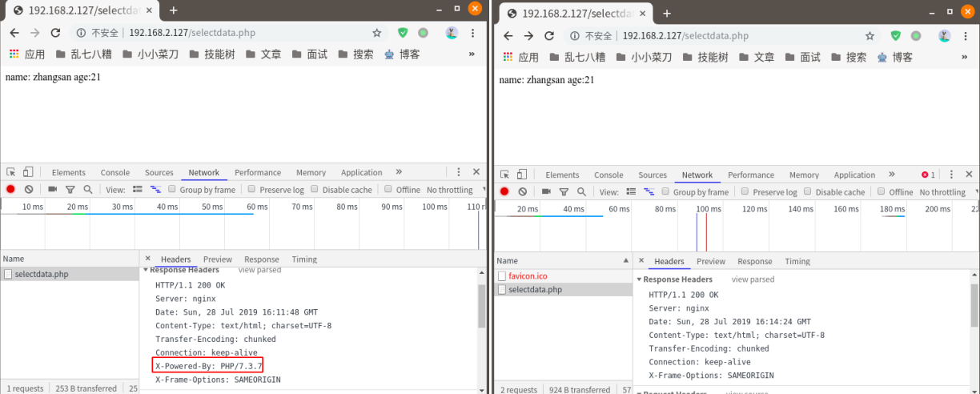
Task: Close request details pane in right DevTools
Action: tap(641, 261)
